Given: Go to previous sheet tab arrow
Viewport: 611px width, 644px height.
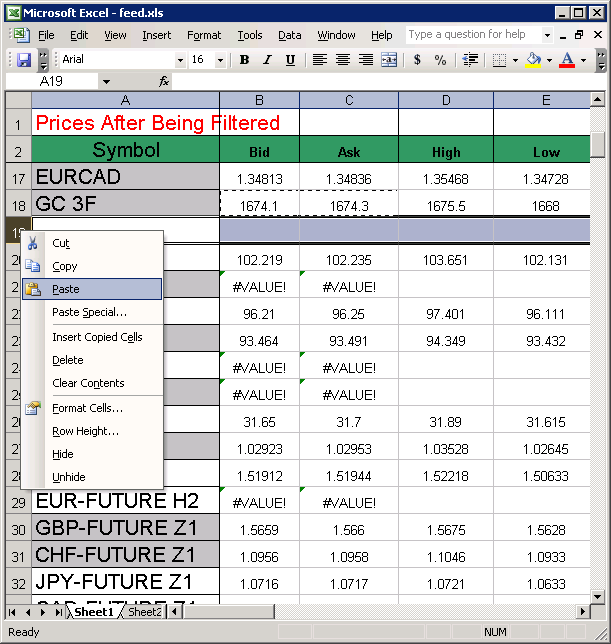Looking at the screenshot, I should pyautogui.click(x=28, y=612).
